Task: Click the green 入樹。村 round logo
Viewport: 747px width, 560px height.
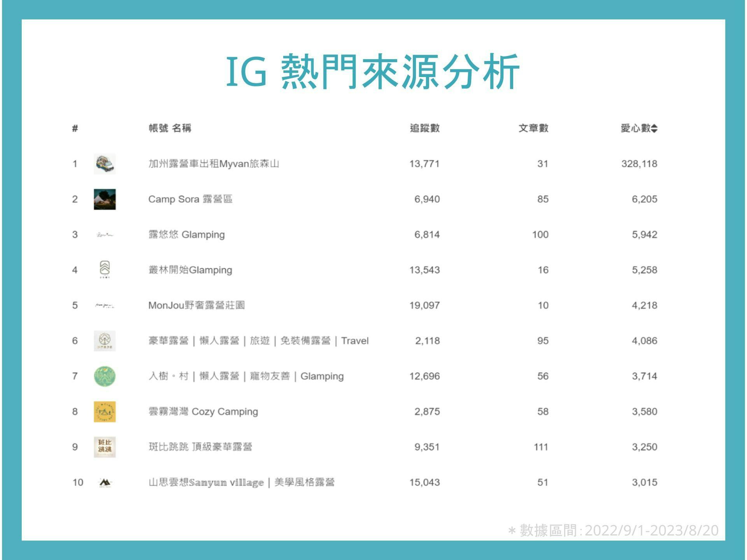Action: [106, 376]
